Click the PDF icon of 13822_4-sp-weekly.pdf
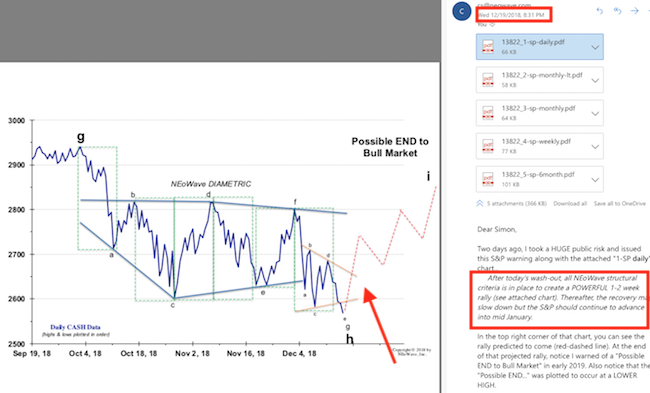Image resolution: width=650 pixels, height=393 pixels. (488, 146)
